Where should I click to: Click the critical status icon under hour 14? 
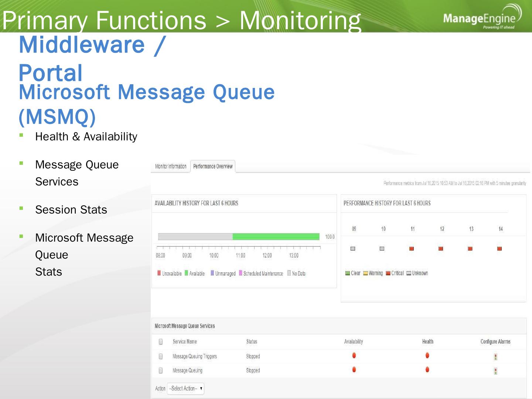click(499, 249)
